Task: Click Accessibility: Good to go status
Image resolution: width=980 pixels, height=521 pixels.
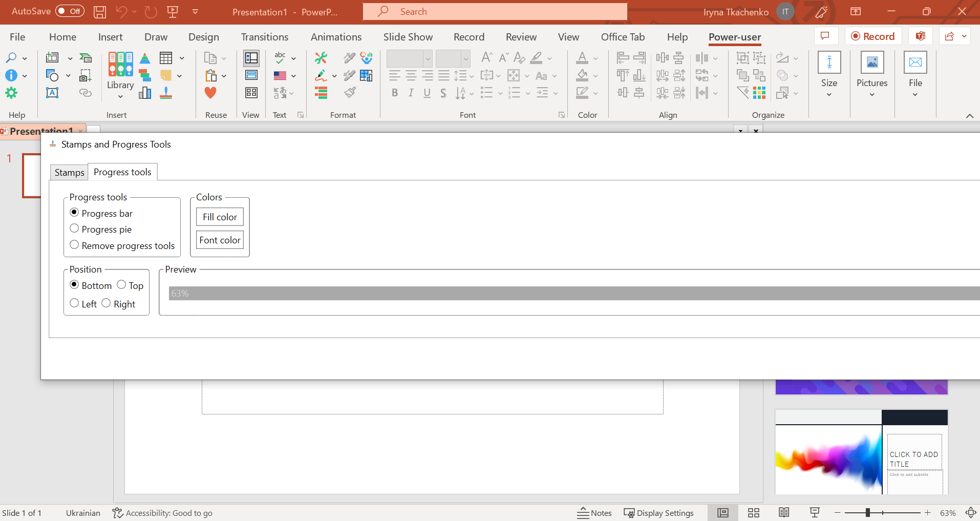Action: click(162, 513)
